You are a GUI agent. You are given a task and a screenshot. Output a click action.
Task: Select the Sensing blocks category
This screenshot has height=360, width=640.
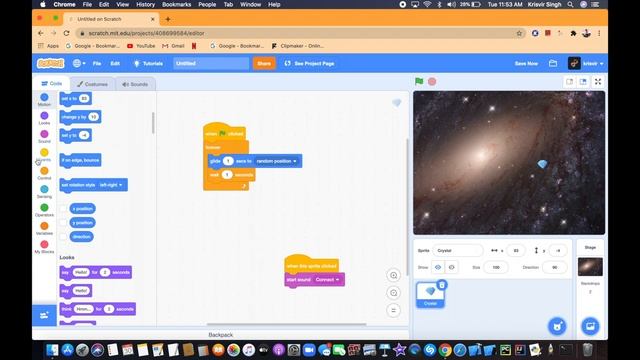44,191
